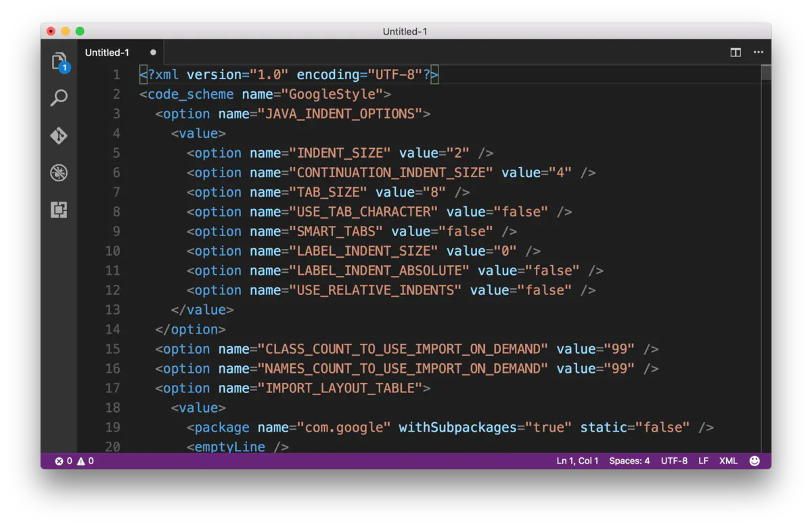
Task: Click the warnings count icon in status bar
Action: point(85,461)
